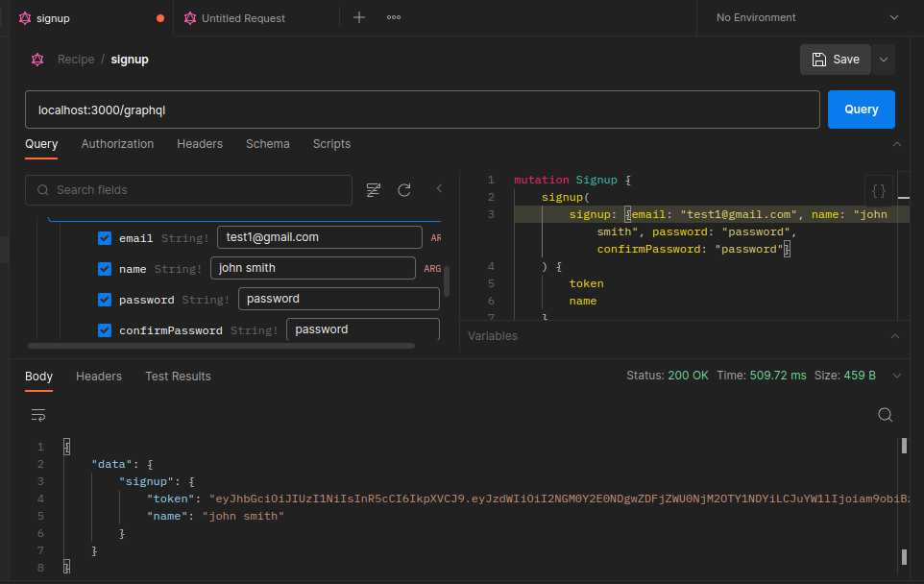Expand the Variables panel chevron
Screen dimensions: 924x584
(895, 336)
